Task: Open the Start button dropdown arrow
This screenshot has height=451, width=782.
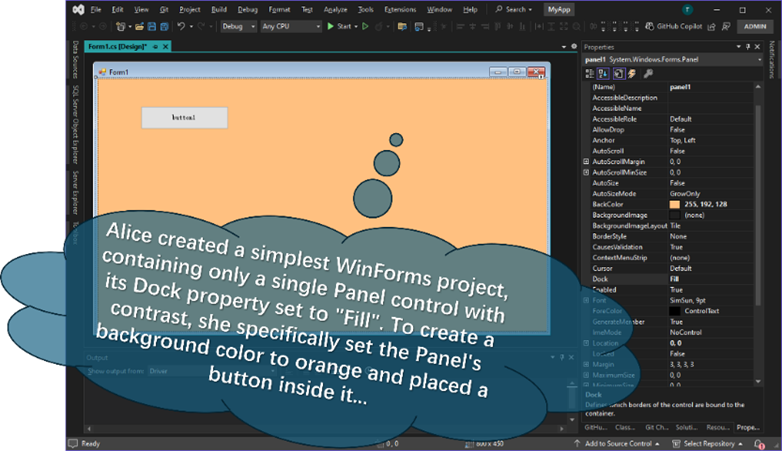Action: tap(356, 26)
